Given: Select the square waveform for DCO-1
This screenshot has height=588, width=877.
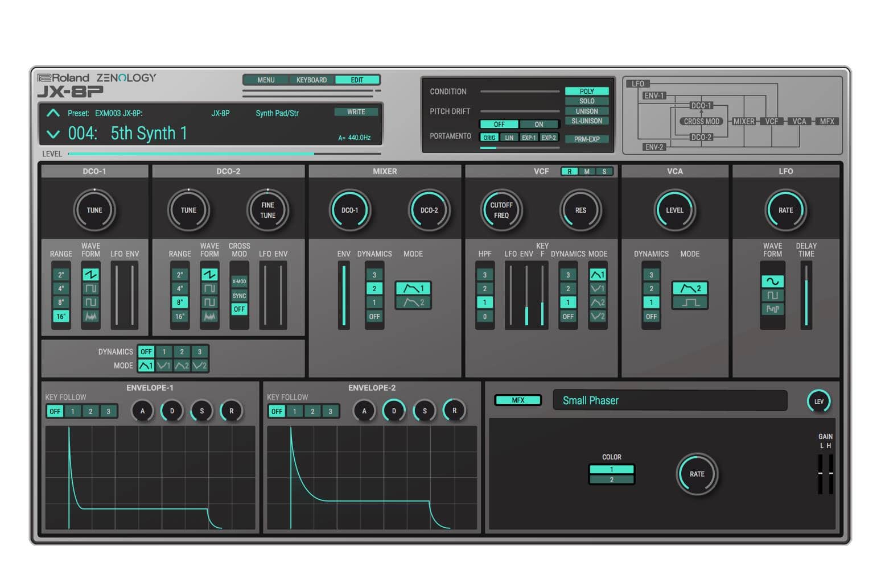Looking at the screenshot, I should [91, 288].
